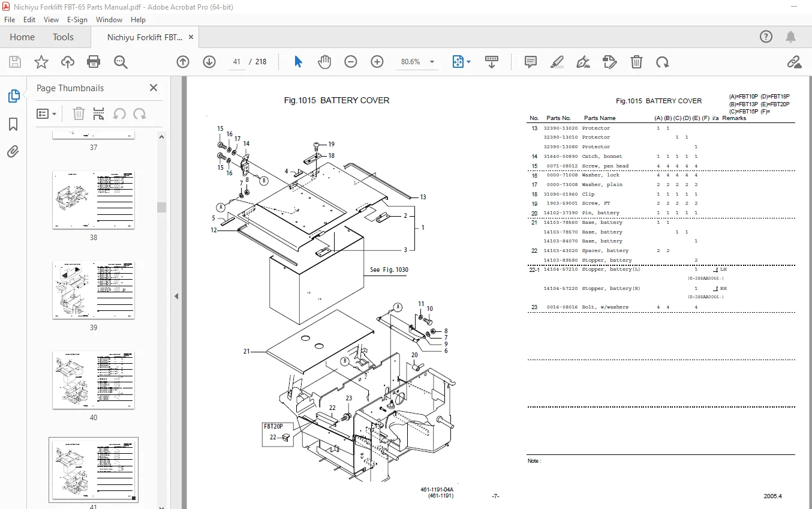Image resolution: width=812 pixels, height=509 pixels.
Task: Click the thumbnails panel scrollbar handle
Action: pyautogui.click(x=161, y=207)
